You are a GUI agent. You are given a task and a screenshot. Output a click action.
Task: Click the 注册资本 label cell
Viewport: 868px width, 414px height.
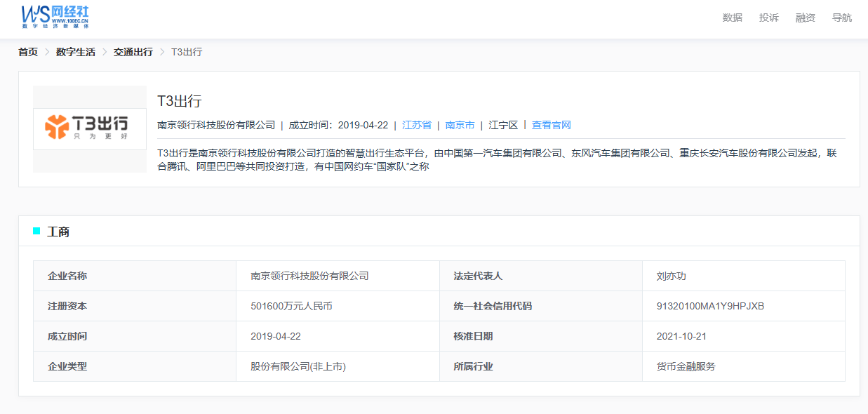click(x=135, y=306)
